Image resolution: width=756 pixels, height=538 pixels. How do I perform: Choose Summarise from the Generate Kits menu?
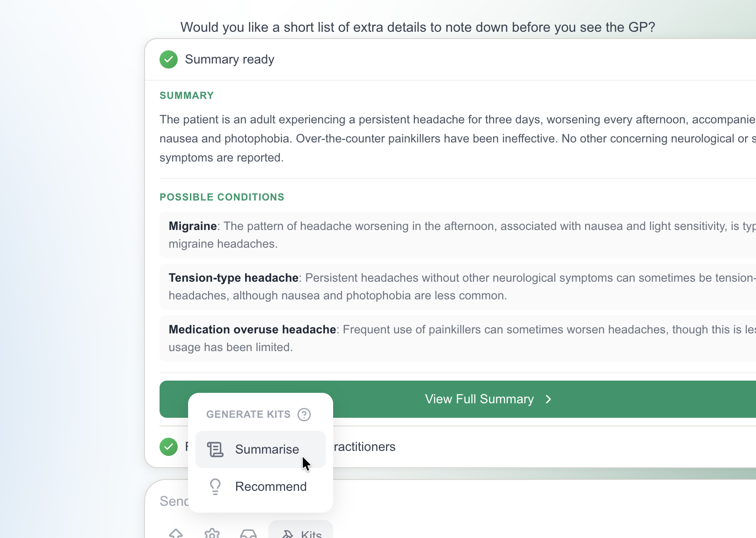(x=267, y=449)
